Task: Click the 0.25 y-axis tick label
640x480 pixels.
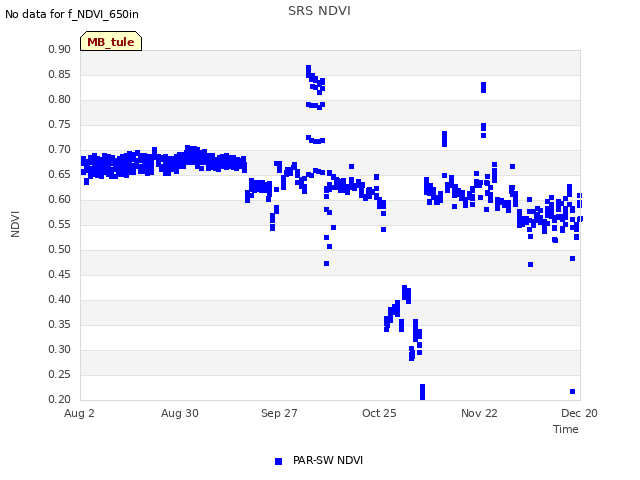Action: pyautogui.click(x=60, y=374)
